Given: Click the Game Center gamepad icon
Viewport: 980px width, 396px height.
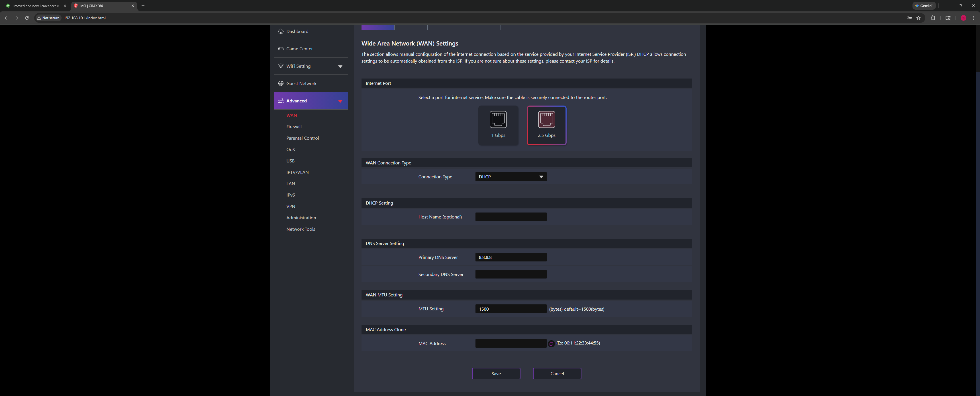Looking at the screenshot, I should (x=281, y=49).
